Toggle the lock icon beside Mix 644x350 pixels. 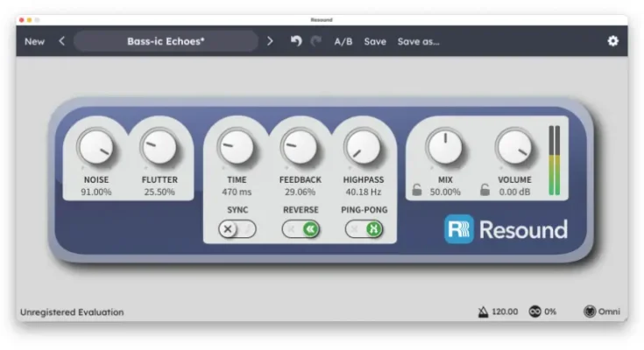[417, 189]
